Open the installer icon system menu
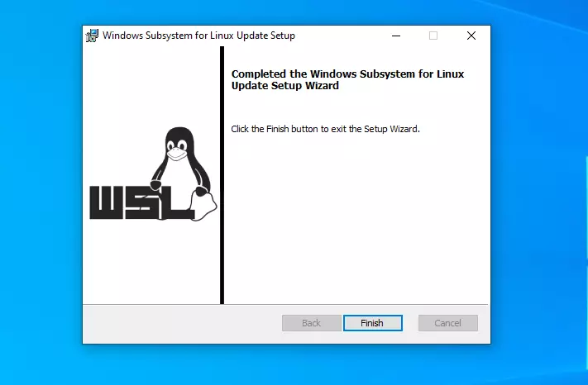This screenshot has width=588, height=385. pos(92,36)
